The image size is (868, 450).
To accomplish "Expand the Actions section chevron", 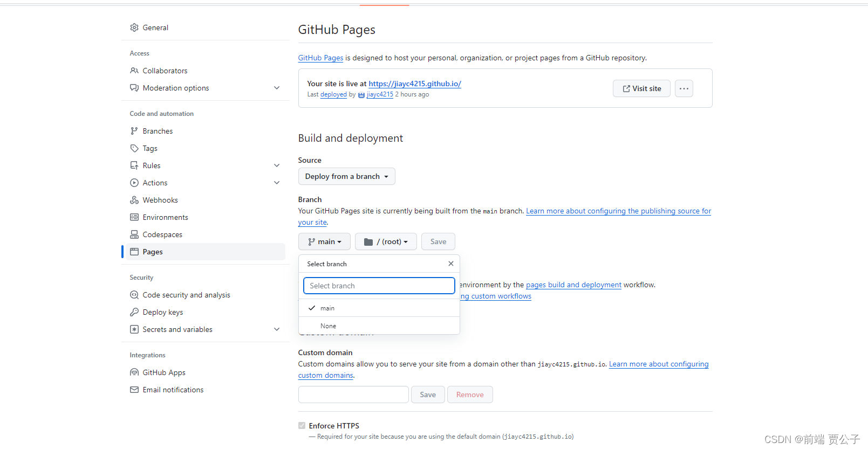I will click(x=277, y=183).
